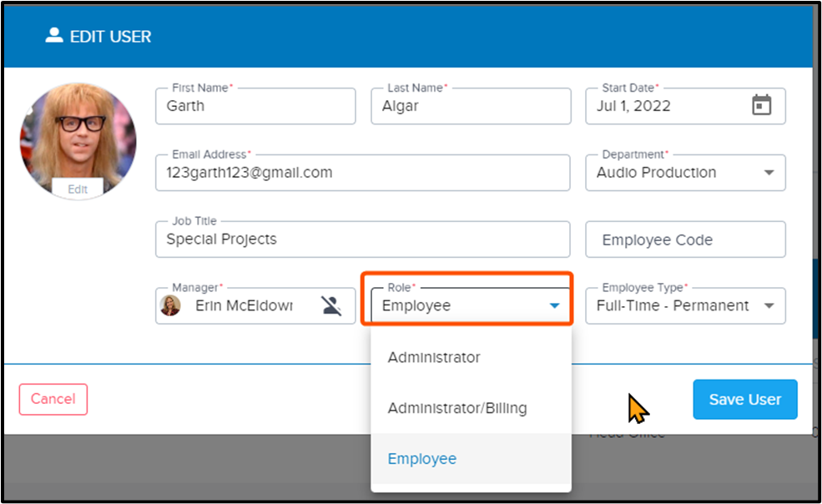Select Administrator from the role list

pyautogui.click(x=434, y=357)
